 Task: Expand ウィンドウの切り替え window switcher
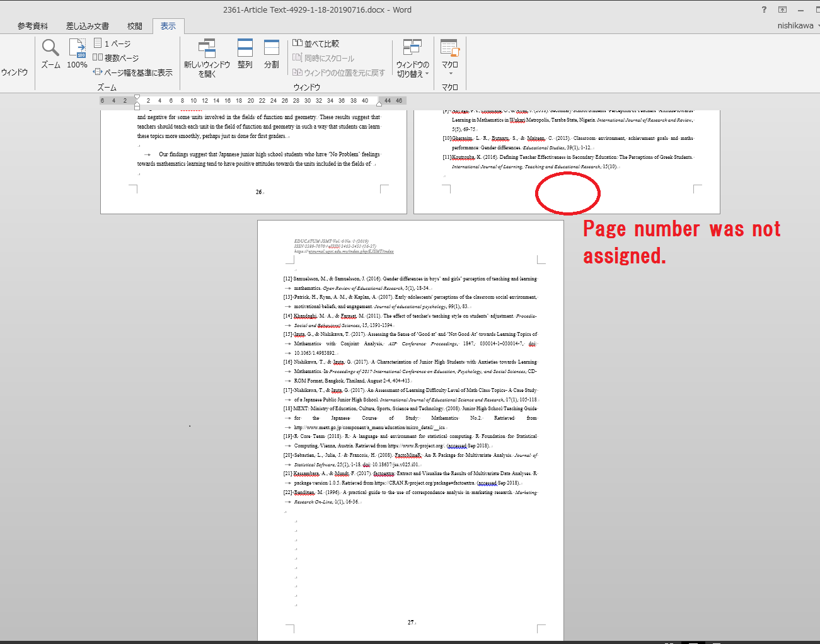tap(413, 57)
